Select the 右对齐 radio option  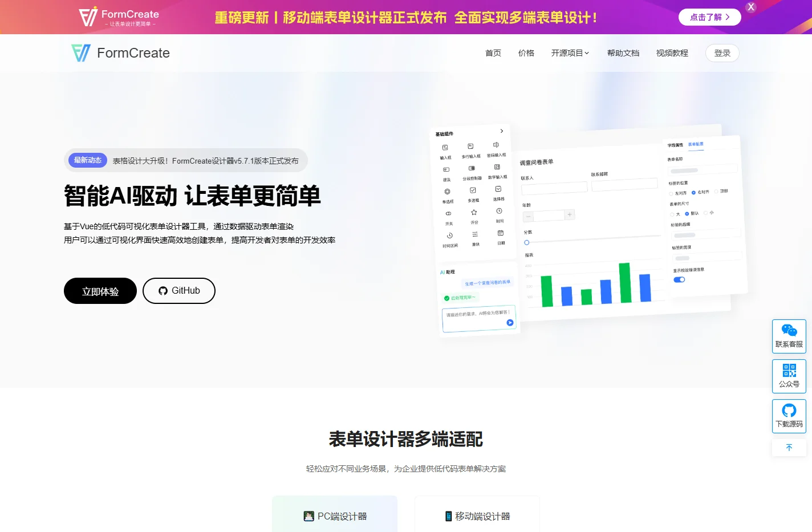[x=701, y=192]
